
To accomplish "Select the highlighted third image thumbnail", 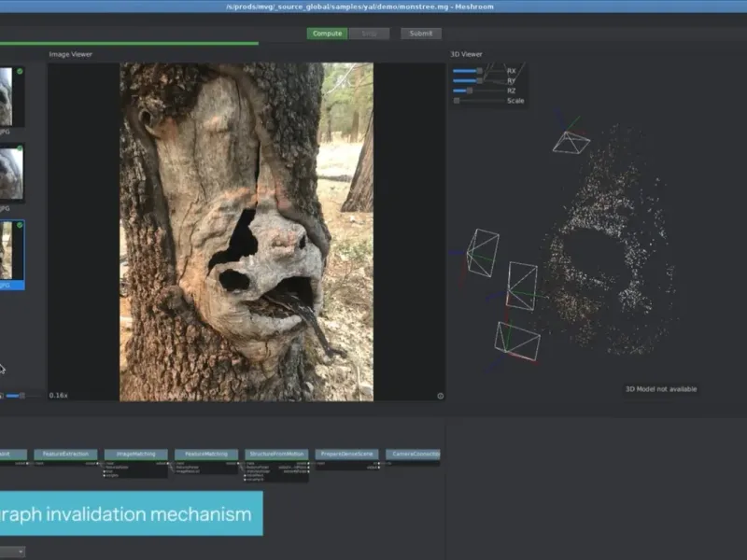I will (x=12, y=251).
